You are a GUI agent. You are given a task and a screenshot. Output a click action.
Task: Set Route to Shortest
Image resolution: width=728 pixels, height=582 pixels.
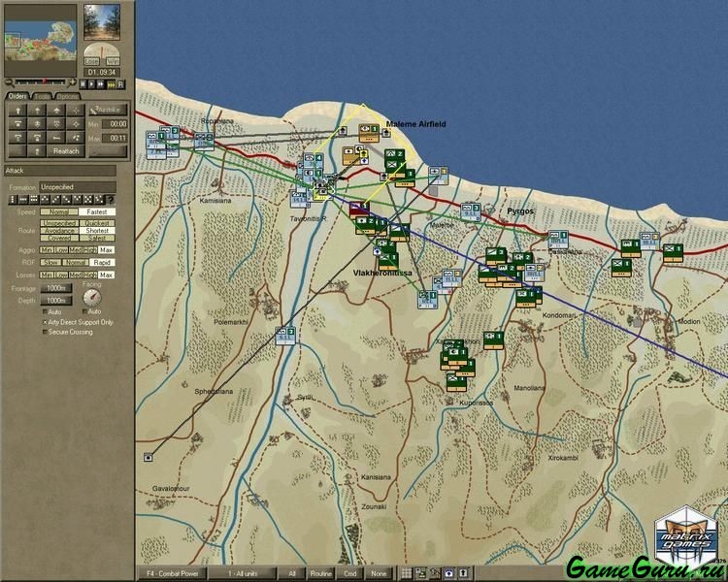point(97,230)
